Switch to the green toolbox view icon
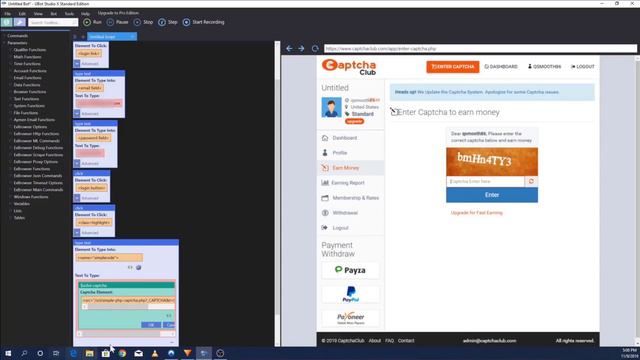The image size is (640, 360). coord(7,22)
